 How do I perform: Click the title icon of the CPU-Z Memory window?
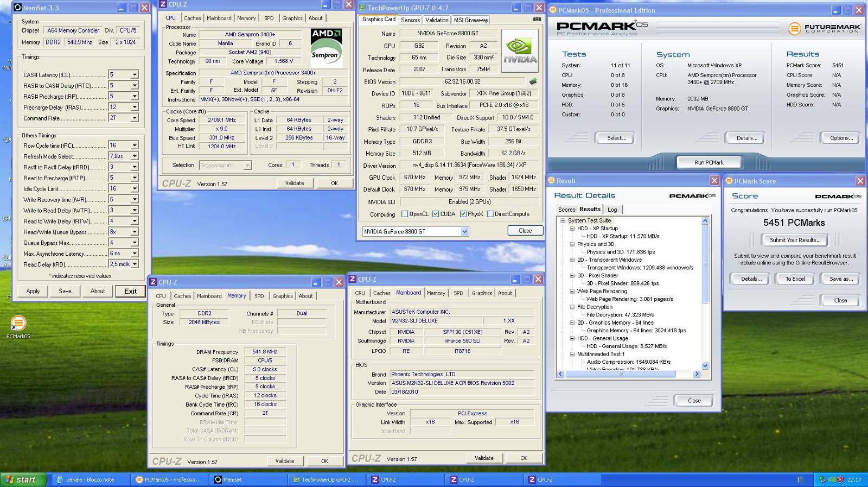154,282
